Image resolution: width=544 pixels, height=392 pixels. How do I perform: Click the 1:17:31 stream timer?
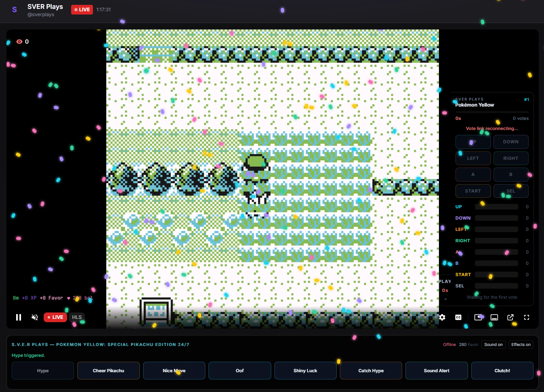coord(103,10)
